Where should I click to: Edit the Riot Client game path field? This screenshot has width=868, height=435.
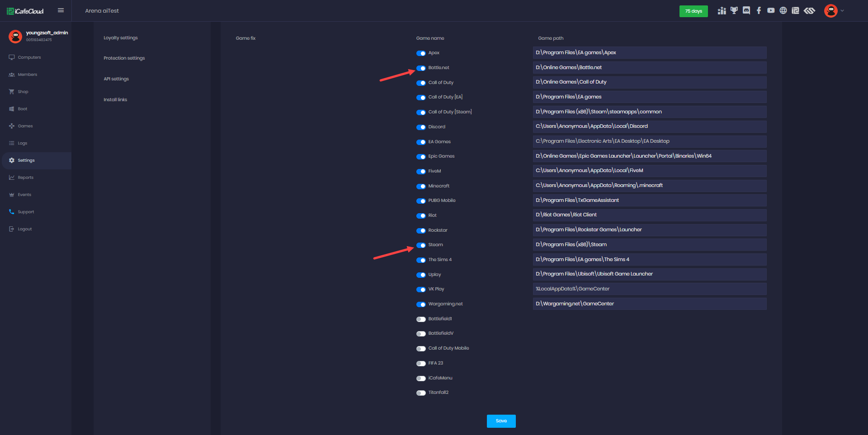pyautogui.click(x=650, y=215)
